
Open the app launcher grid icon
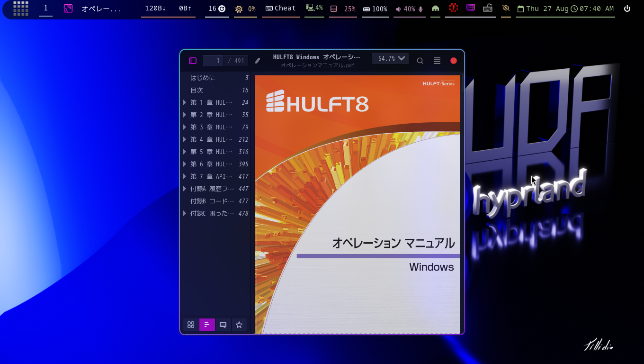coord(21,9)
